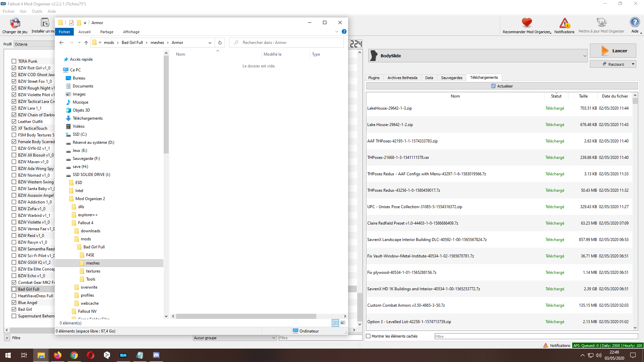Click the Installer un mod icon
This screenshot has width=644, height=362.
[45, 23]
